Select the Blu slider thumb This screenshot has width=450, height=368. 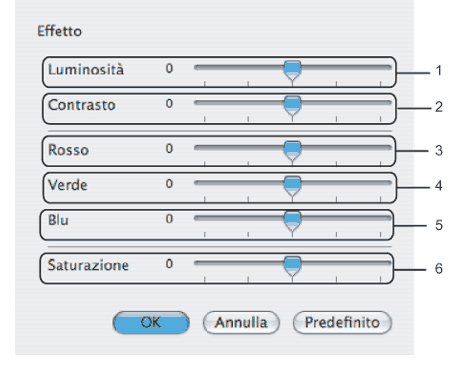tap(292, 221)
